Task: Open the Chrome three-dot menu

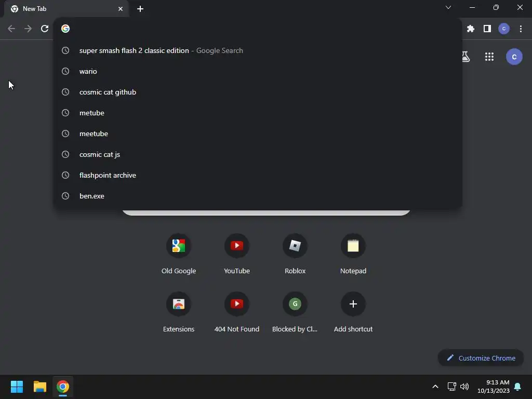Action: pos(521,29)
